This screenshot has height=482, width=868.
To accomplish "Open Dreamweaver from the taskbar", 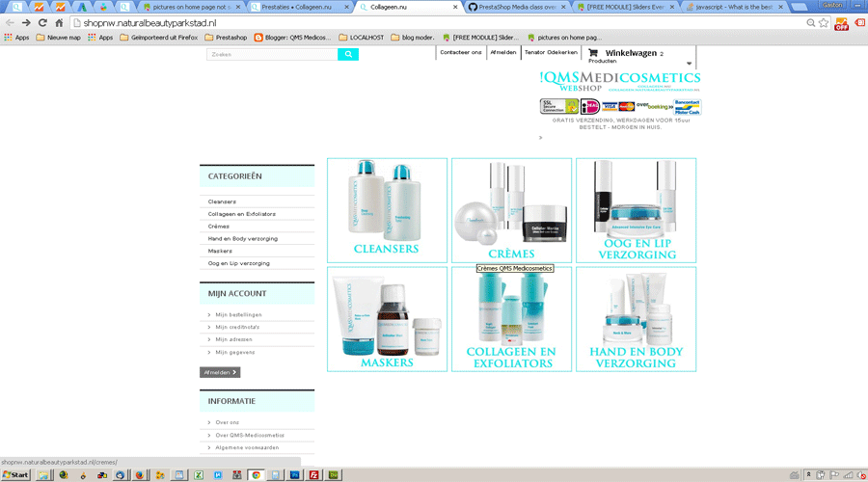I will point(334,475).
